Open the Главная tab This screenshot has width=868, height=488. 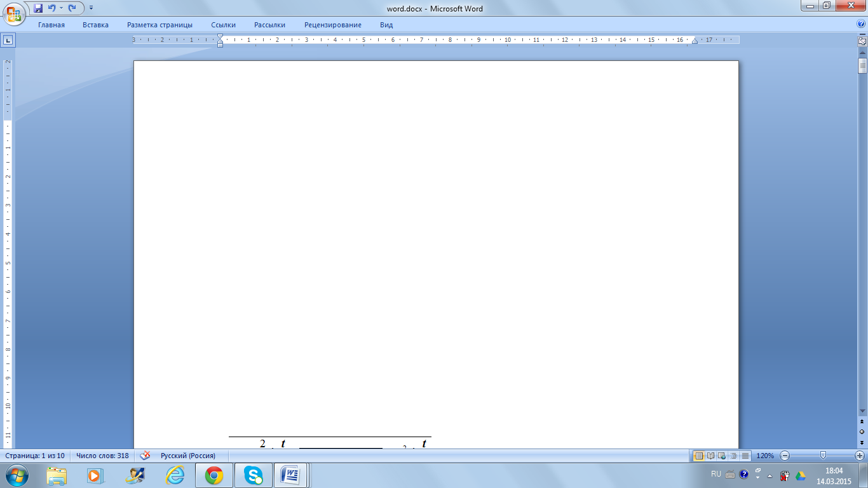click(x=51, y=25)
